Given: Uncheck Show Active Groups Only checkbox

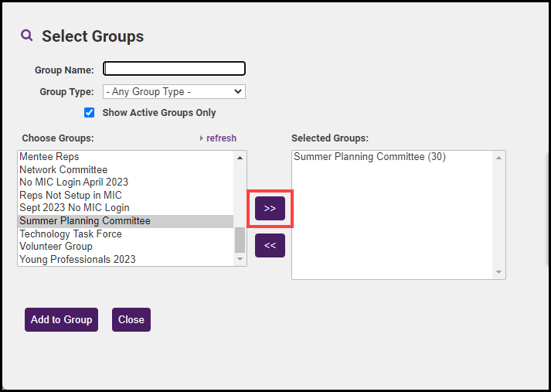Looking at the screenshot, I should coord(90,112).
